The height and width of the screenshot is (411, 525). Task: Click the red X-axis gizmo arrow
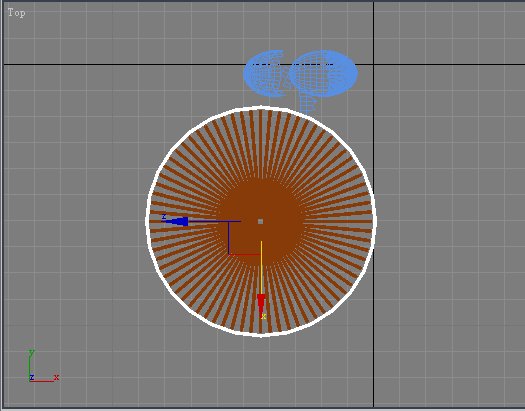pos(261,304)
